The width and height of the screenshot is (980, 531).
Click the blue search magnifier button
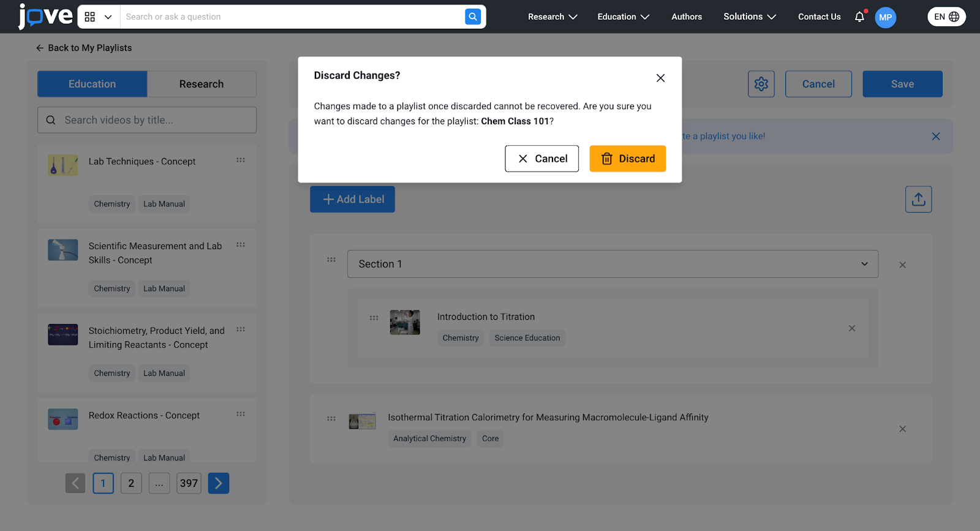[x=473, y=17]
